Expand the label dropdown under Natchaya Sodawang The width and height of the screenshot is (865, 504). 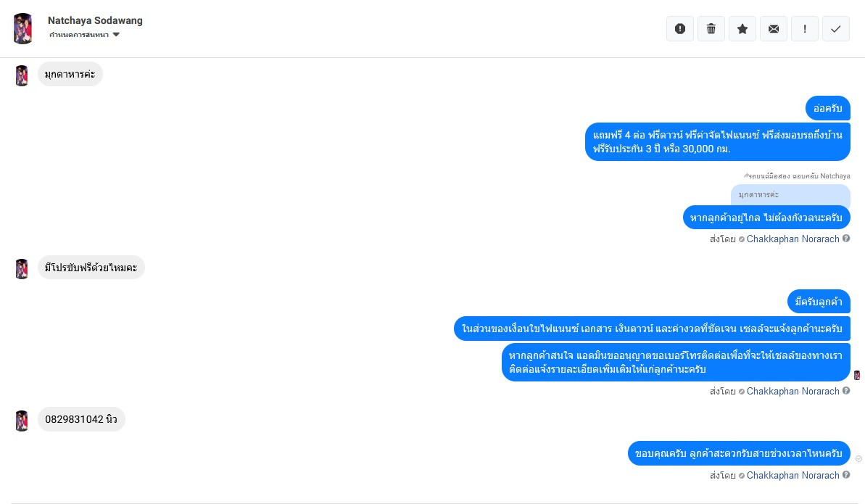[x=115, y=35]
